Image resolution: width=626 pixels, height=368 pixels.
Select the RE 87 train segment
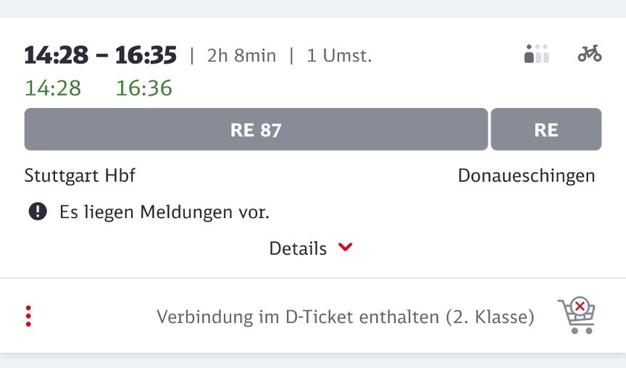coord(256,129)
